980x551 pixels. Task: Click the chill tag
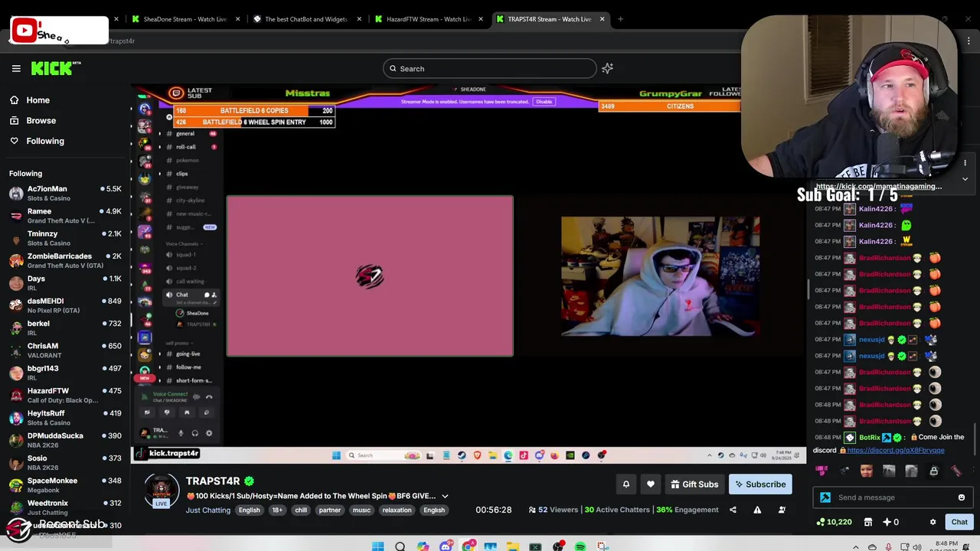[301, 510]
